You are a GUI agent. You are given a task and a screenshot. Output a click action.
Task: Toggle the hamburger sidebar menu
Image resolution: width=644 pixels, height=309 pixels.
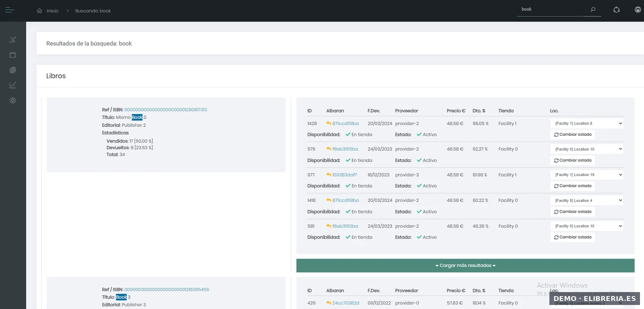(10, 10)
